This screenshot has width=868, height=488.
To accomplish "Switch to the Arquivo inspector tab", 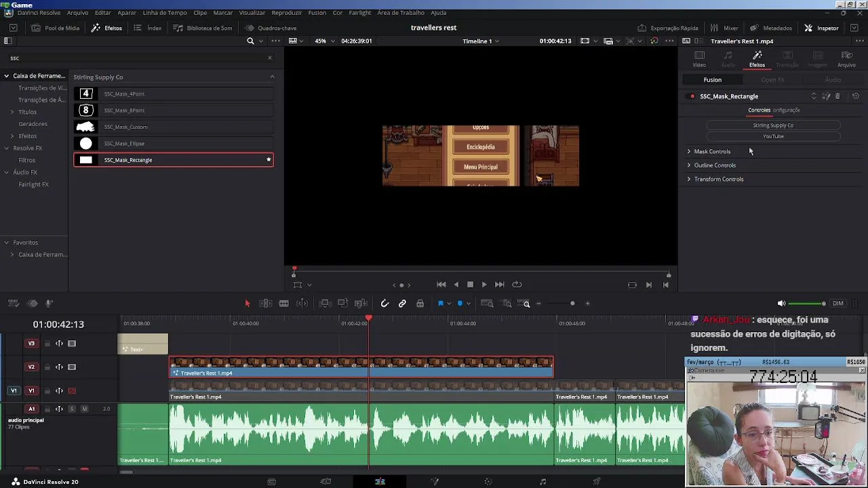I will click(x=846, y=59).
